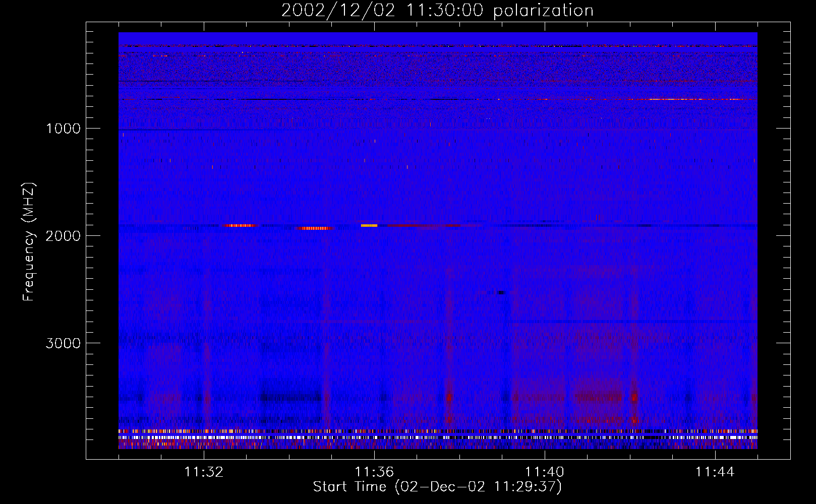Click the 11:40 time tick label
The height and width of the screenshot is (504, 816).
[545, 472]
